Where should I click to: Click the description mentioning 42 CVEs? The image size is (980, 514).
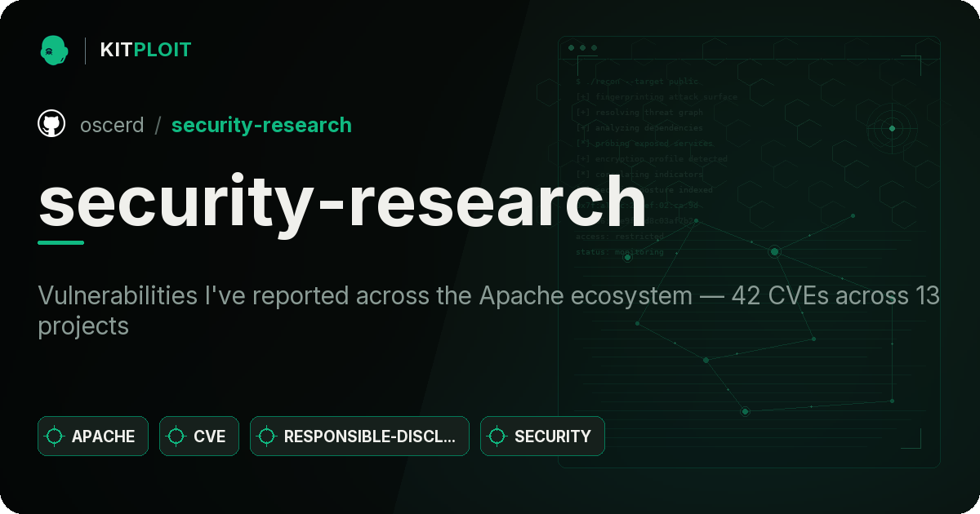[x=488, y=311]
